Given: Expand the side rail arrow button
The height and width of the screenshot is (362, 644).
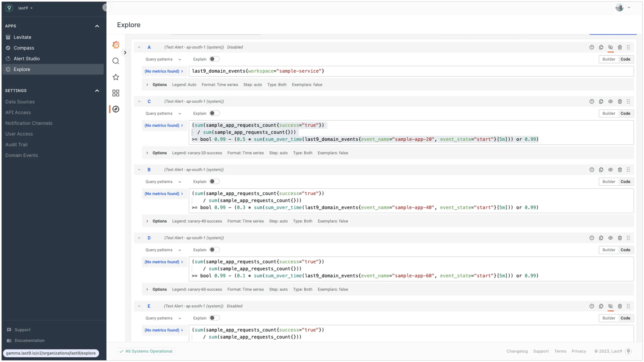Looking at the screenshot, I should tap(125, 52).
